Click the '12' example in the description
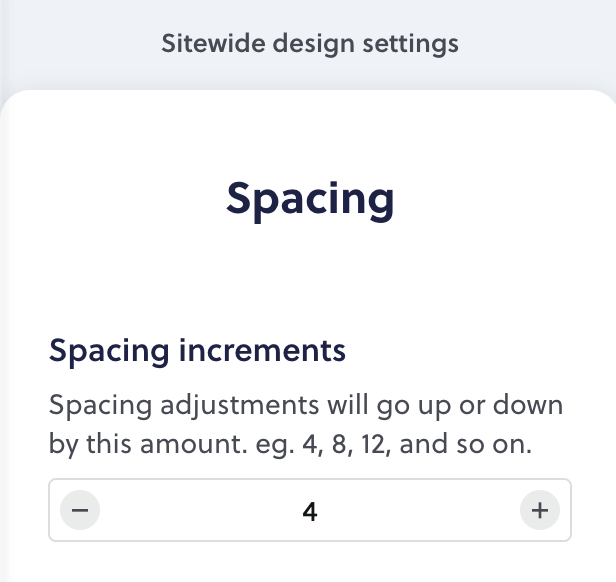The height and width of the screenshot is (582, 616). pyautogui.click(x=374, y=444)
